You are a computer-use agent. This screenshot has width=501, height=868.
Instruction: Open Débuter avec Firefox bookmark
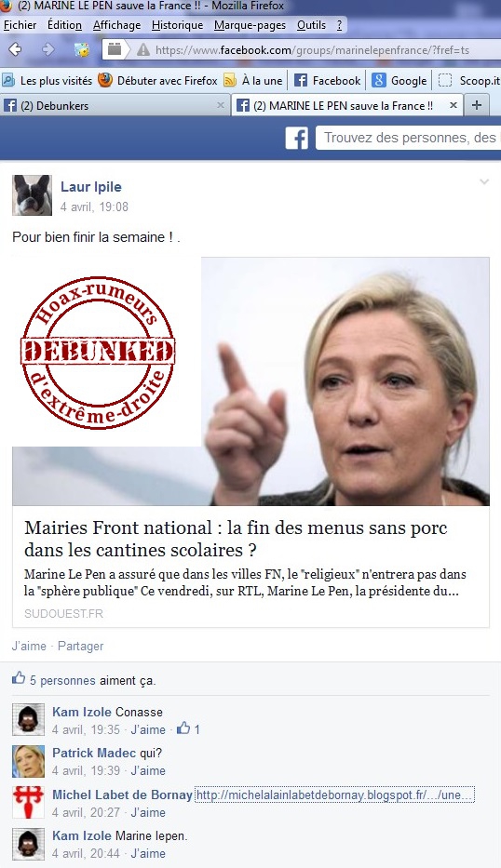158,80
